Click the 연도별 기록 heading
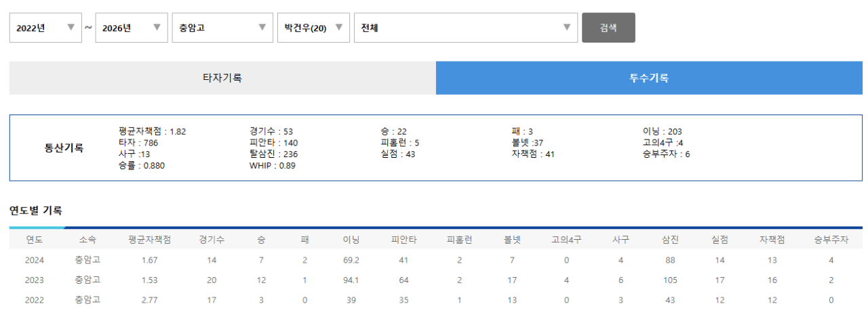 point(36,211)
